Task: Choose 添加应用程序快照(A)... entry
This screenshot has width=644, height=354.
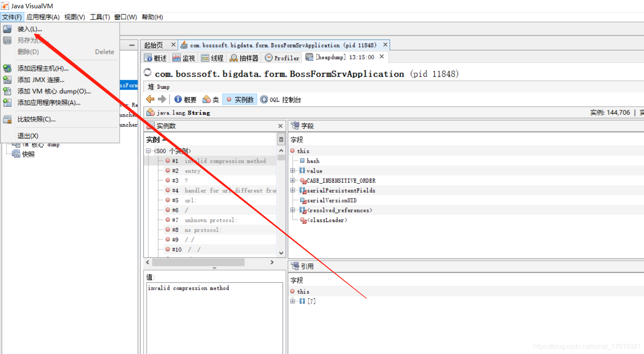Action: (49, 103)
